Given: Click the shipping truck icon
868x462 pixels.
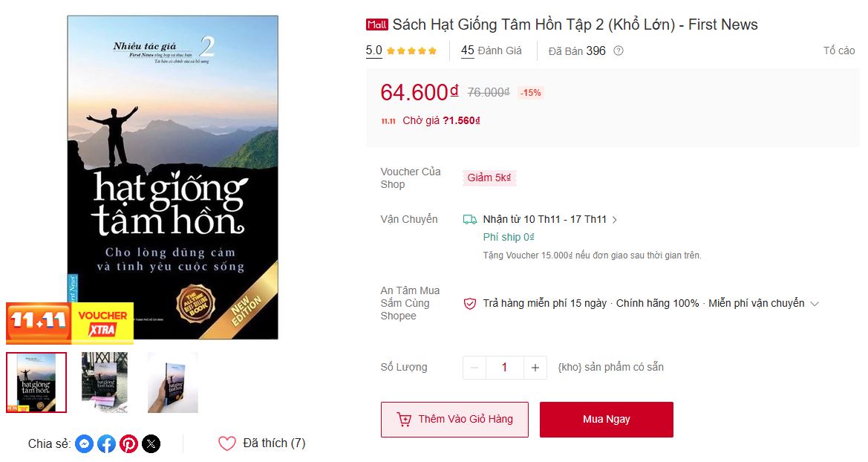Looking at the screenshot, I should point(470,219).
